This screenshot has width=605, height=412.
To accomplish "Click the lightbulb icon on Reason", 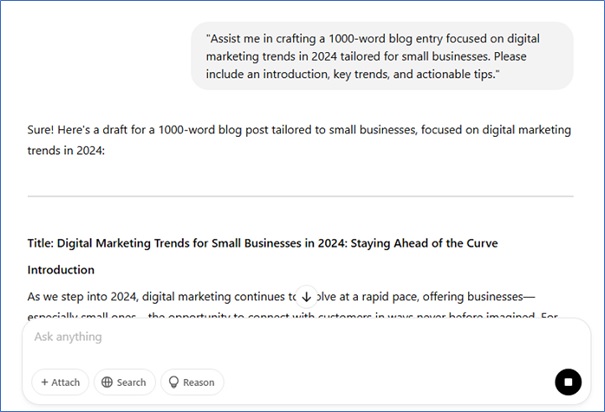I will tap(173, 382).
